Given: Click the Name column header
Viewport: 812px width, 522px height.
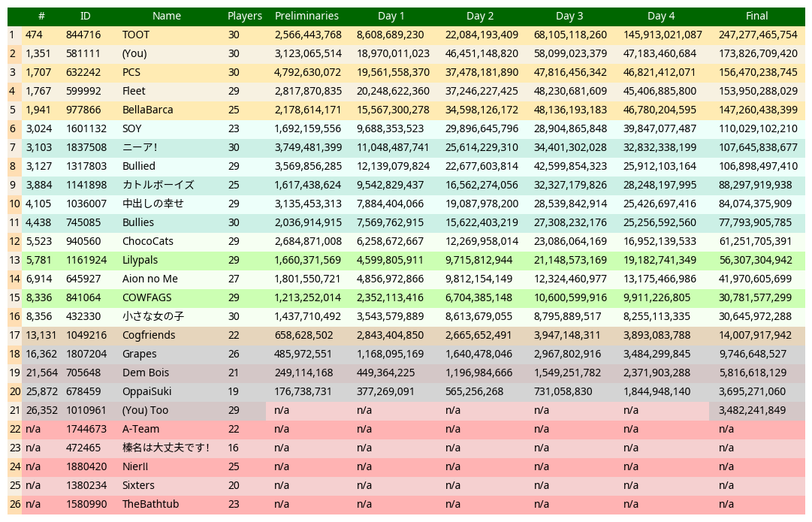Looking at the screenshot, I should 167,16.
